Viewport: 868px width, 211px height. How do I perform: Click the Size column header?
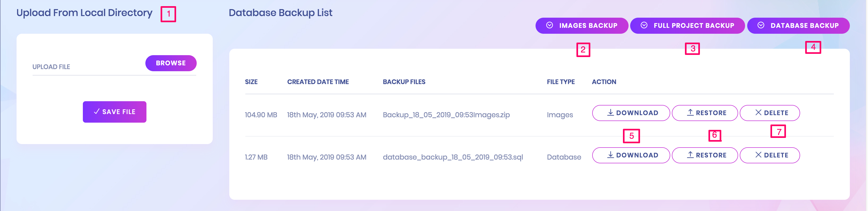(x=251, y=82)
